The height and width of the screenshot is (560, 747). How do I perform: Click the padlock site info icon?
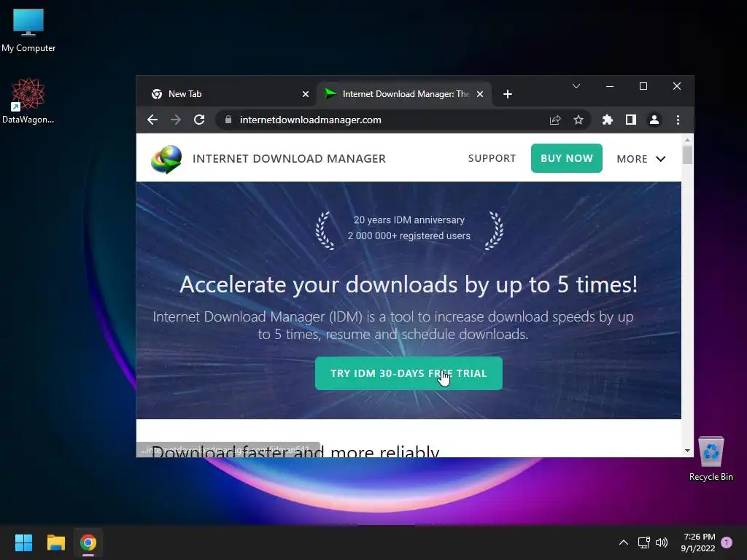(x=228, y=120)
